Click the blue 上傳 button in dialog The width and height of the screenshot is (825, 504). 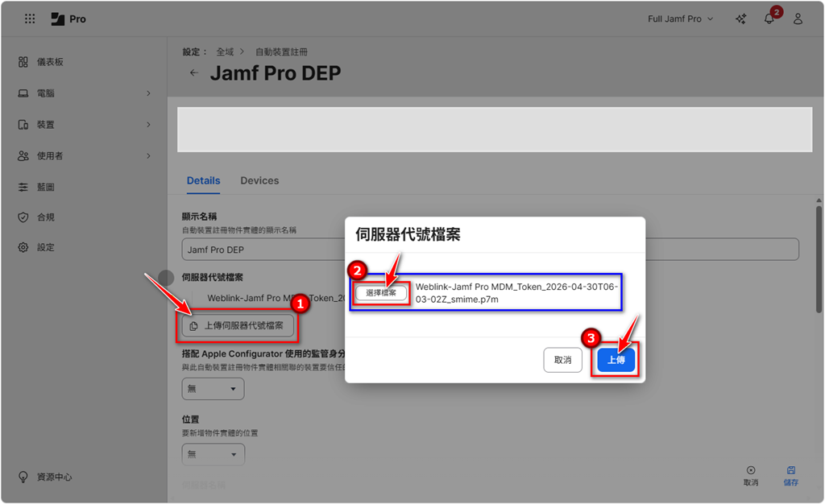tap(616, 360)
